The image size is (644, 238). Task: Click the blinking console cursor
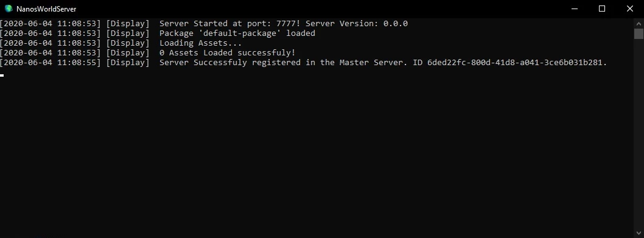pos(2,75)
